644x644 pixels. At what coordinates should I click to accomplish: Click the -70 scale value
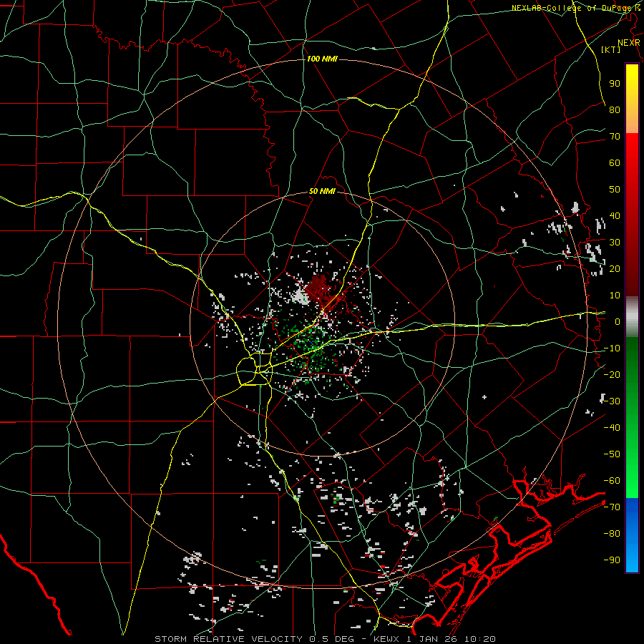[612, 507]
